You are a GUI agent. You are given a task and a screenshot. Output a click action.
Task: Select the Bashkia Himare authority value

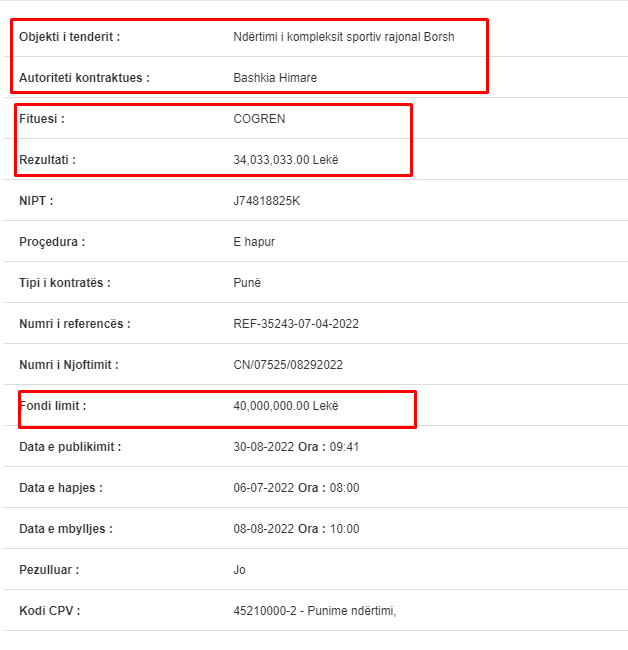(x=275, y=78)
